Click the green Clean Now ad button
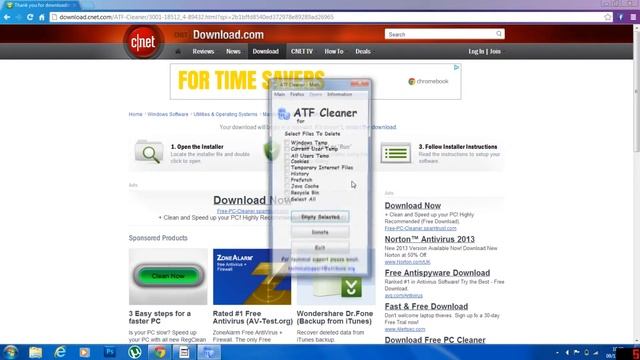The height and width of the screenshot is (360, 640). pyautogui.click(x=168, y=276)
